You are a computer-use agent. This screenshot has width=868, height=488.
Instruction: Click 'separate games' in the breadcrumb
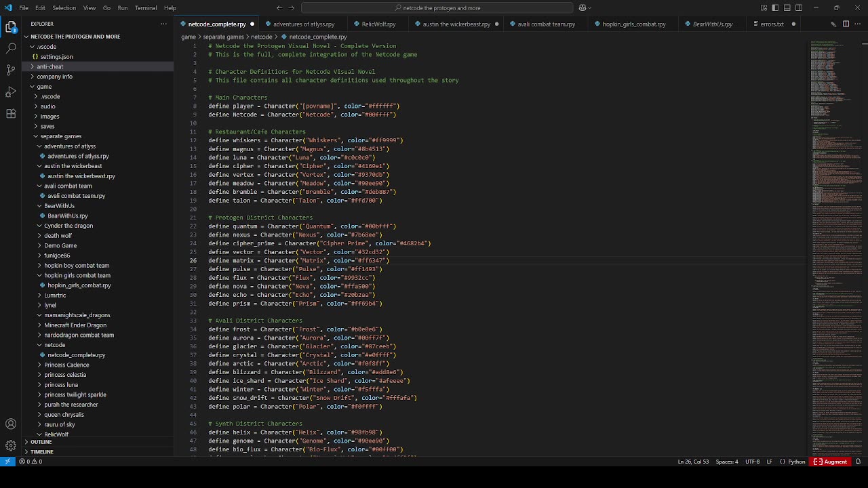pos(223,37)
